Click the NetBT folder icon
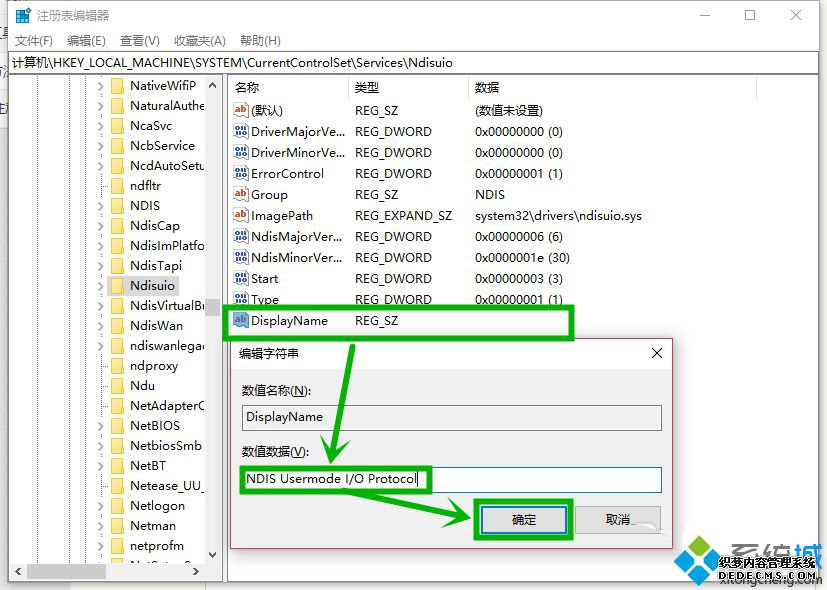Screen dimensions: 827x590 click(x=118, y=466)
